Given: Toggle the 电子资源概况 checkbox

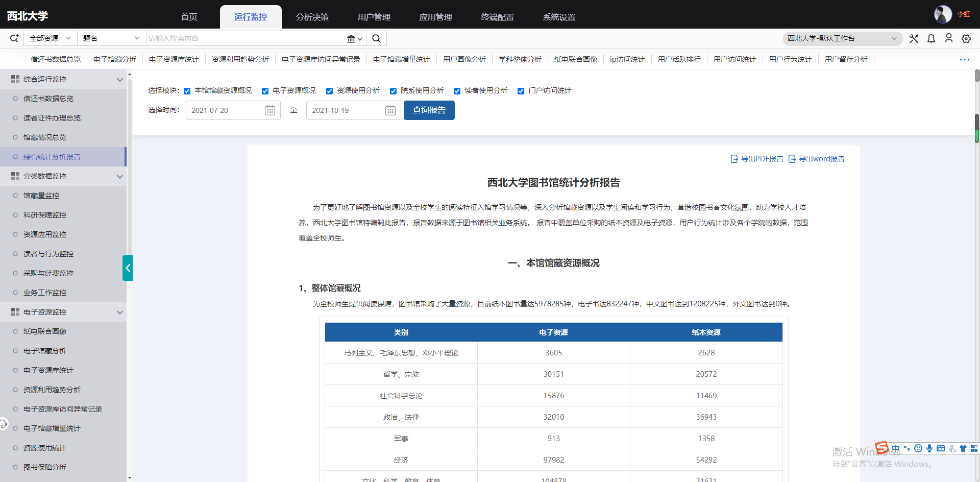Looking at the screenshot, I should coord(265,91).
